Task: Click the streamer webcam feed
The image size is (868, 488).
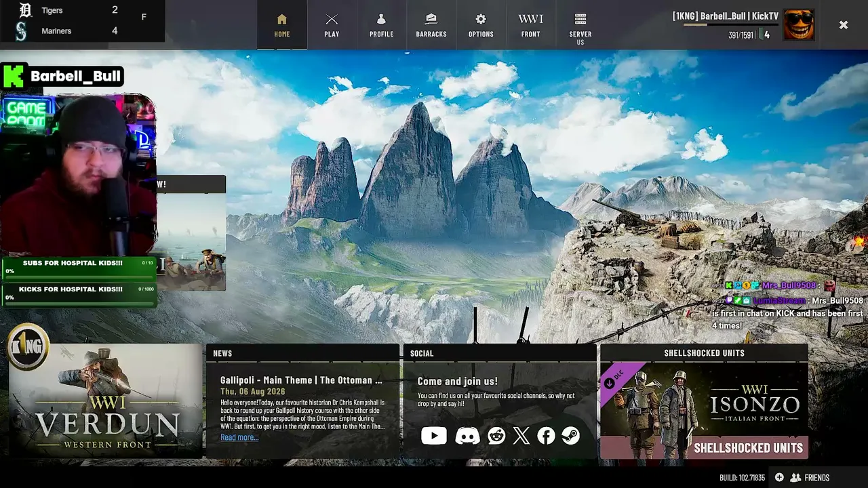Action: click(x=79, y=174)
